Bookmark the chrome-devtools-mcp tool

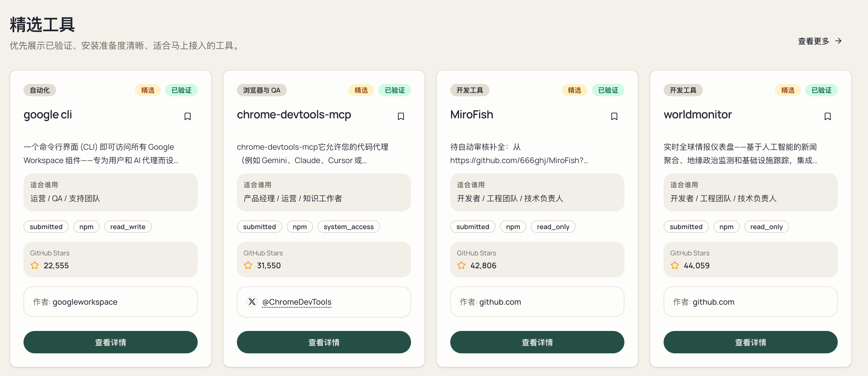(x=401, y=116)
